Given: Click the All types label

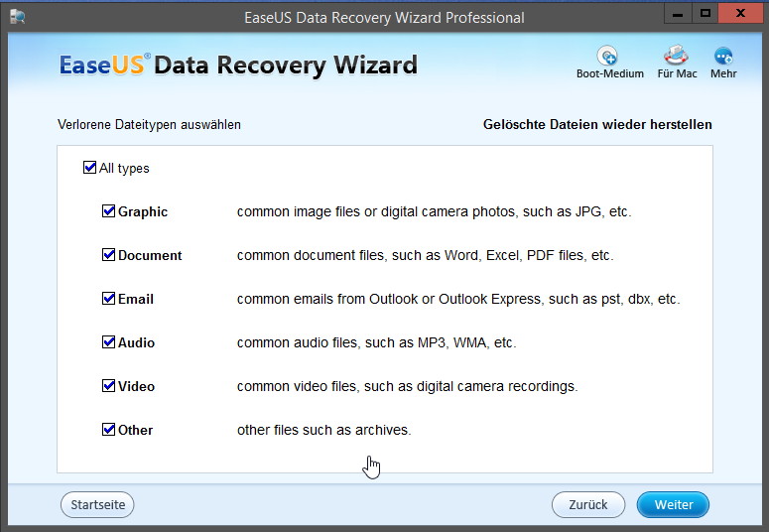Looking at the screenshot, I should coord(124,169).
